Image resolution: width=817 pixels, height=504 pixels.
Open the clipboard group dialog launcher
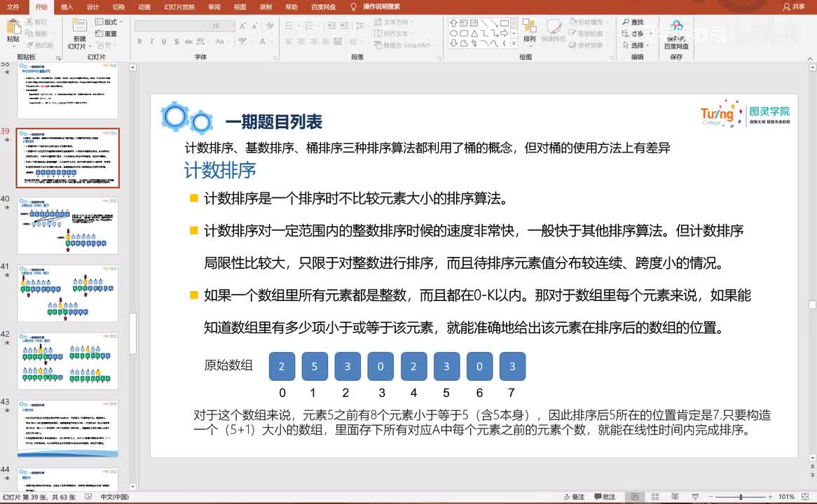58,58
